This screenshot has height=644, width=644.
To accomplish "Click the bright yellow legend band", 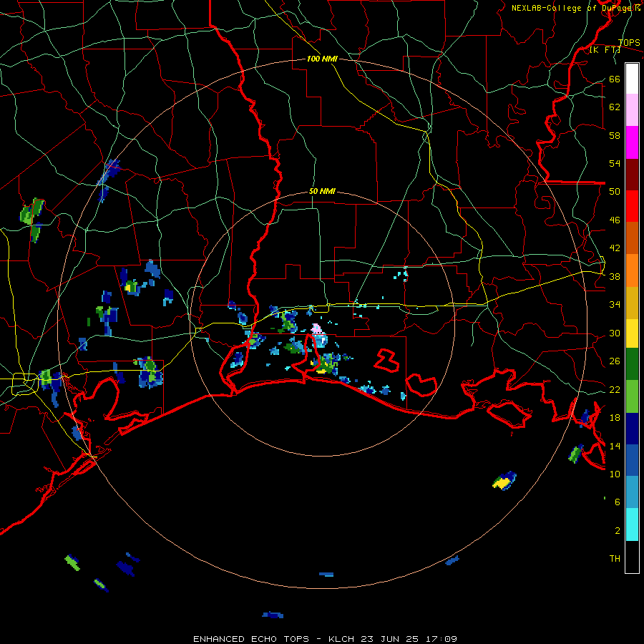I will coord(632,333).
